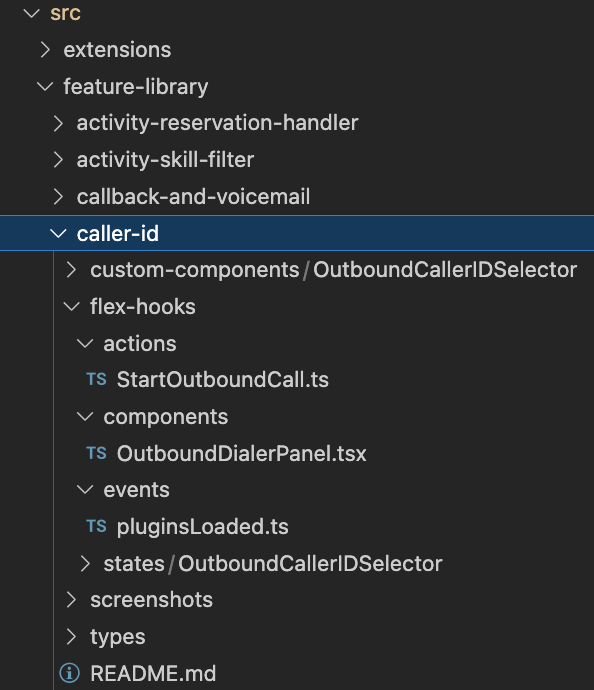Collapse the flex-hooks folder
This screenshot has width=594, height=690.
71,306
